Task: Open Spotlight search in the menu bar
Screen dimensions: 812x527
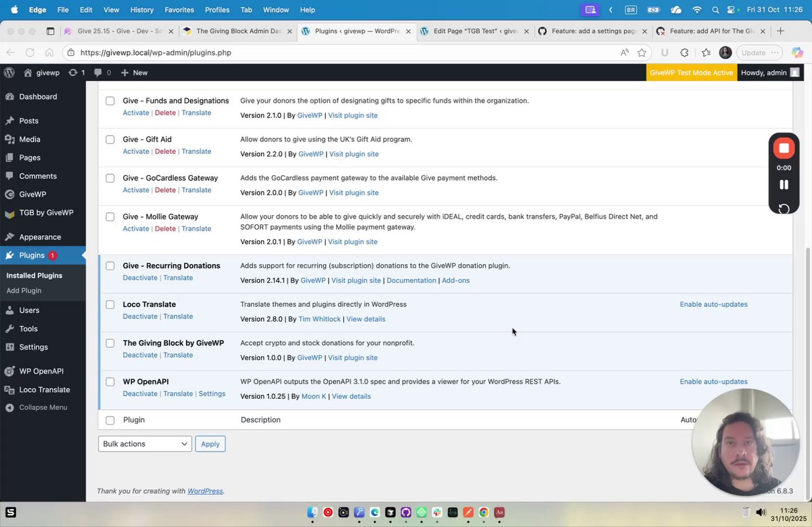Action: tap(716, 10)
